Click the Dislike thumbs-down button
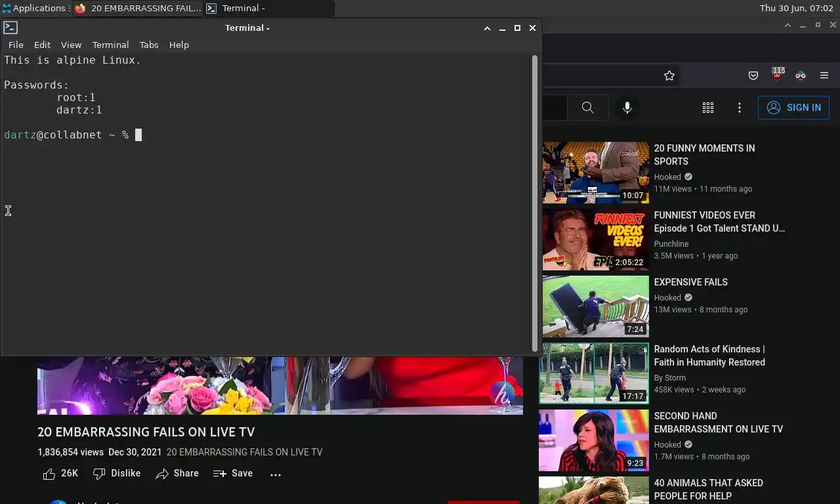Viewport: 840px width, 504px height. coord(117,473)
